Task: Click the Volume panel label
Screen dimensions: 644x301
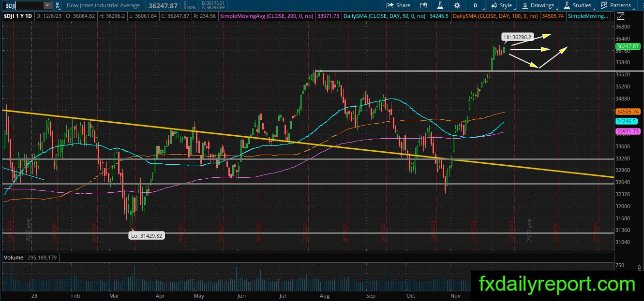Action: click(14, 258)
